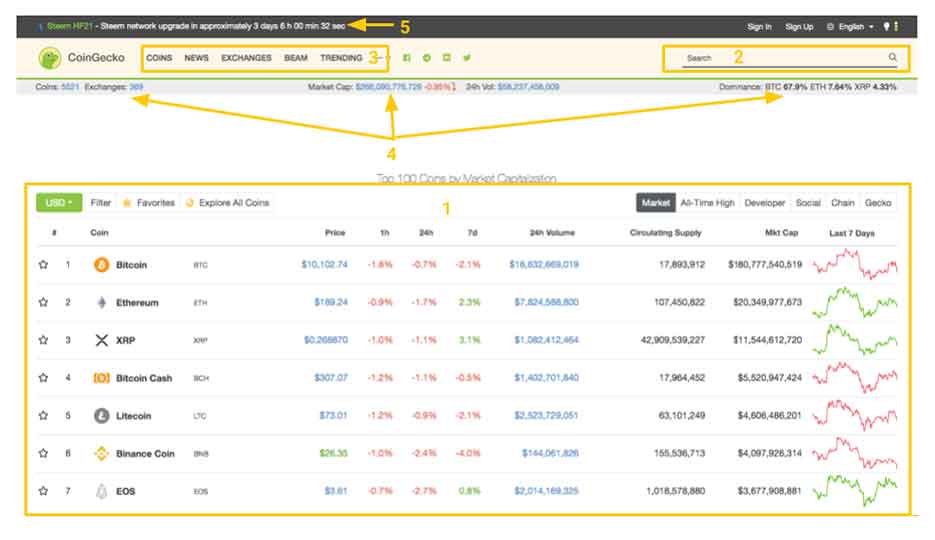Click the EOS coin icon
Viewport: 935px width, 540px height.
pyautogui.click(x=101, y=491)
